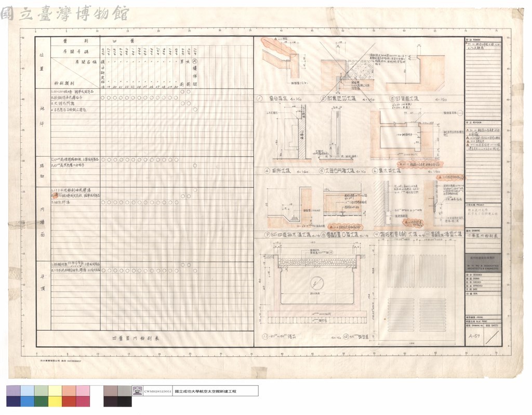Screen dimensions: 532x415
Task: Click detail title 7 BF中庭排水溝大樣
Action: point(288,235)
